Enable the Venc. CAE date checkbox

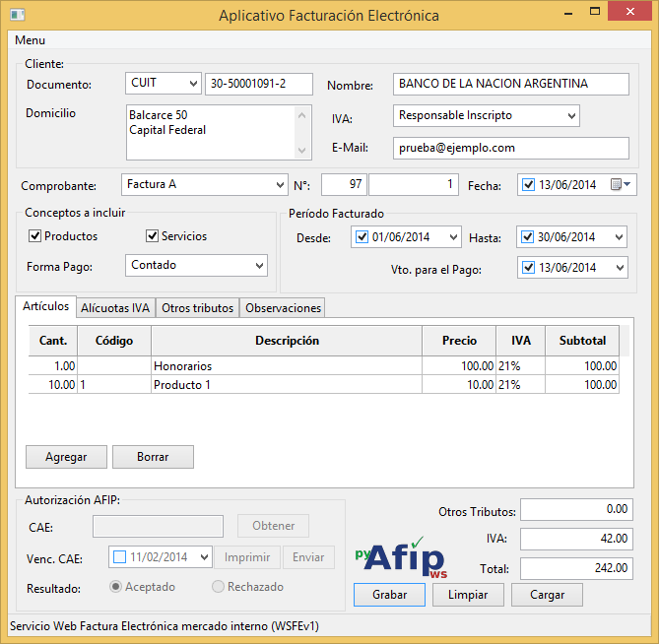120,557
